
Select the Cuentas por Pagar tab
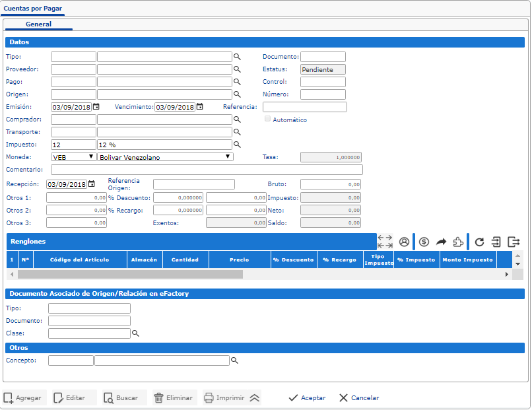point(32,9)
